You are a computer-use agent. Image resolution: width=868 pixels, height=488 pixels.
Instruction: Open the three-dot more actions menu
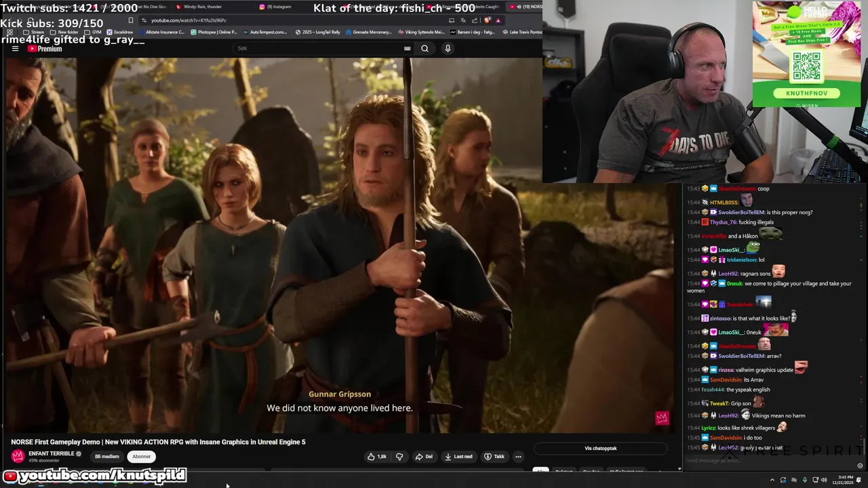[x=518, y=457]
